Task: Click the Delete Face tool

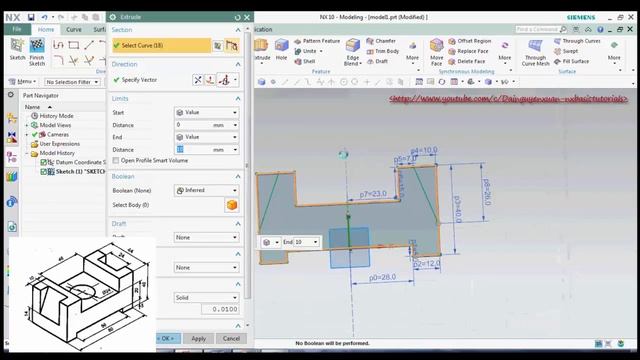Action: [x=467, y=61]
